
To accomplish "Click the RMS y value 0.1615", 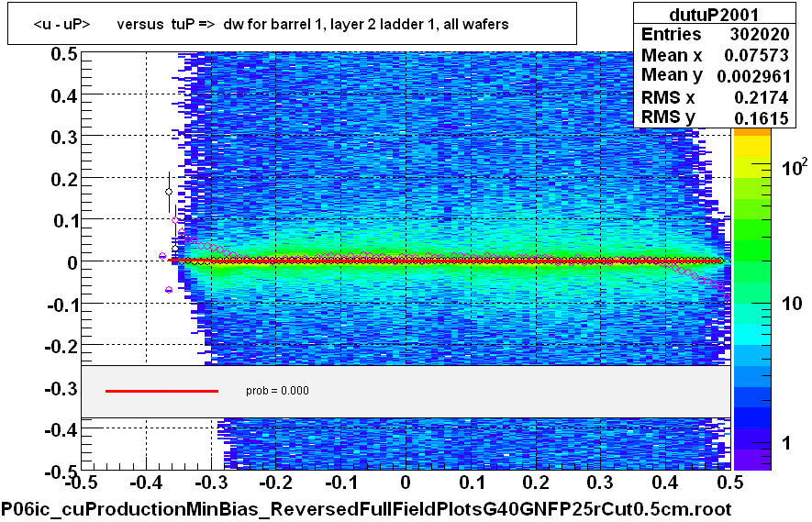I will [761, 118].
